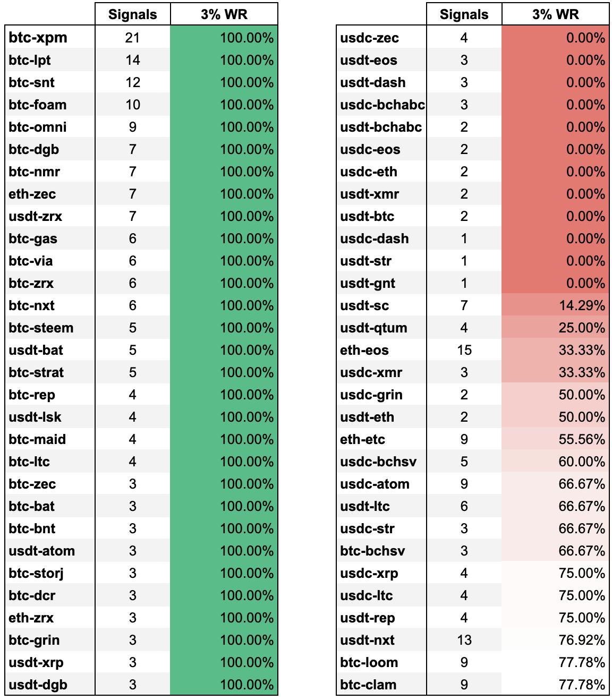Image resolution: width=612 pixels, height=700 pixels.
Task: Select the btc-foam pair cell
Action: tap(38, 105)
